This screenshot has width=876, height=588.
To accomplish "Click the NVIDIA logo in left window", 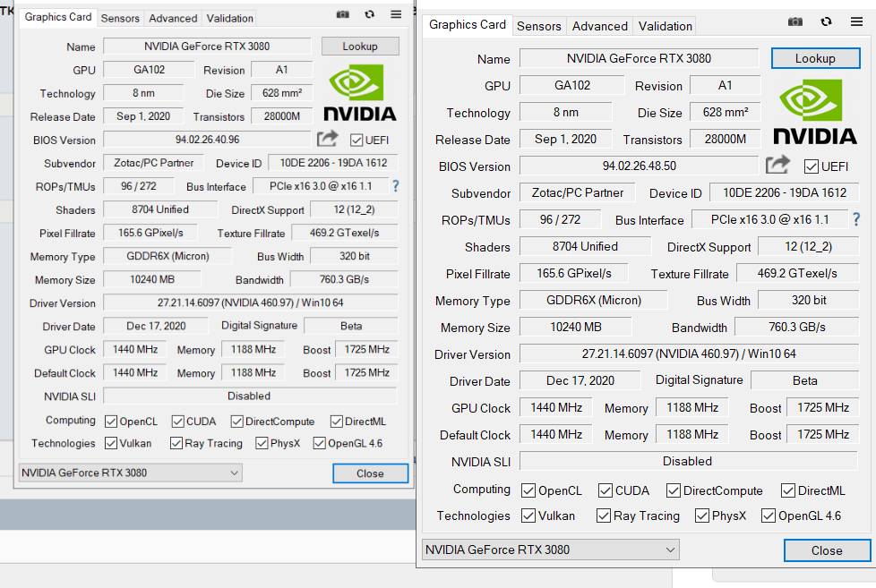I will (x=360, y=93).
